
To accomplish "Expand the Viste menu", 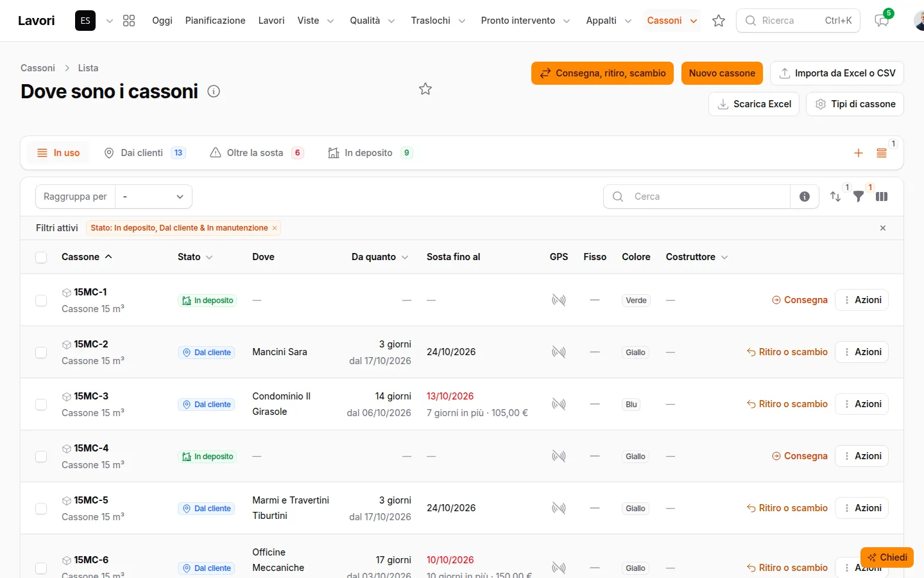I will pyautogui.click(x=316, y=21).
